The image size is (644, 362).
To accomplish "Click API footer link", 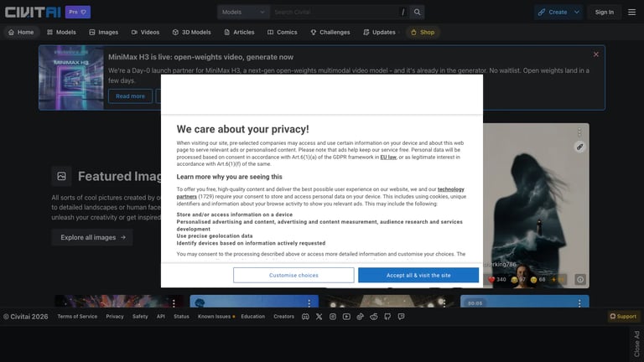I will point(161,317).
